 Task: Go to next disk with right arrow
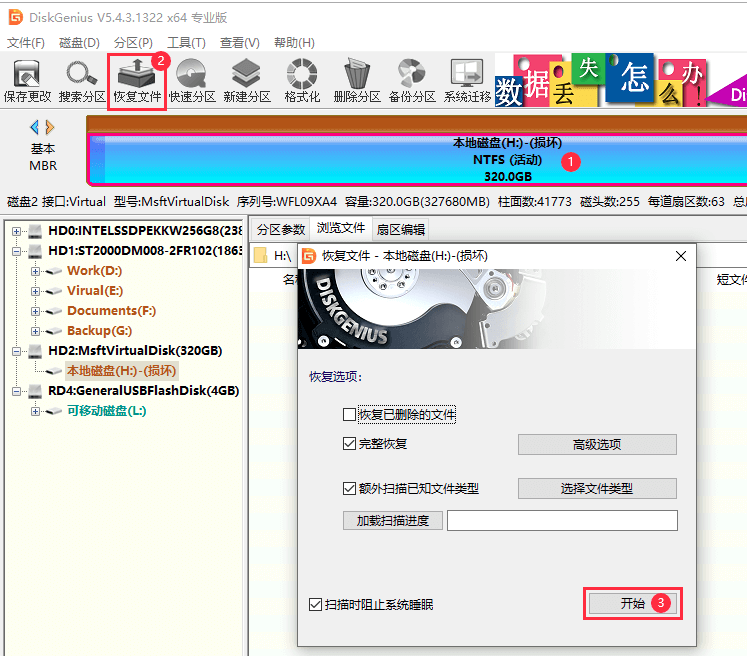(x=50, y=127)
